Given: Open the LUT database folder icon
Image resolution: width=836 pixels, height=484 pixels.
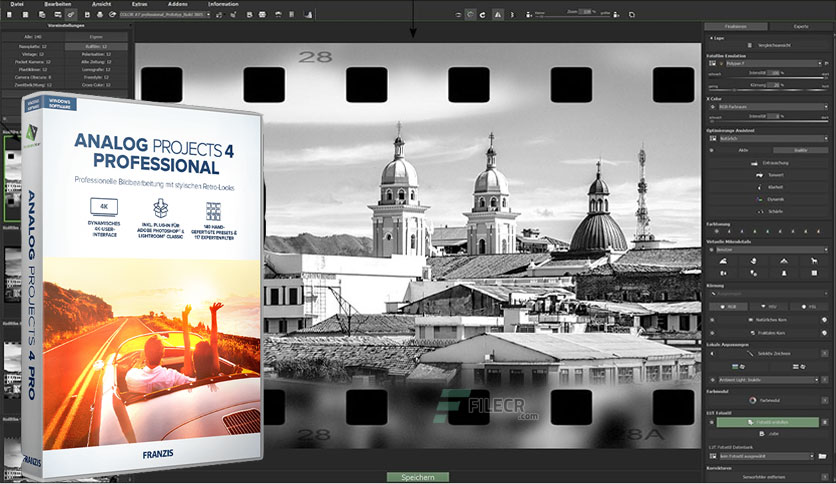Looking at the screenshot, I should (822, 456).
